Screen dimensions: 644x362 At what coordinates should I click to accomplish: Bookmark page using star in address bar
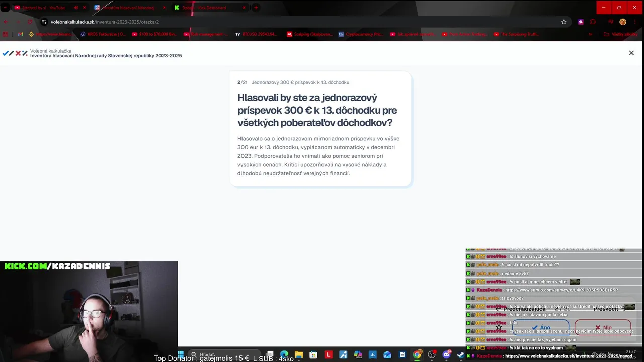coord(563,22)
